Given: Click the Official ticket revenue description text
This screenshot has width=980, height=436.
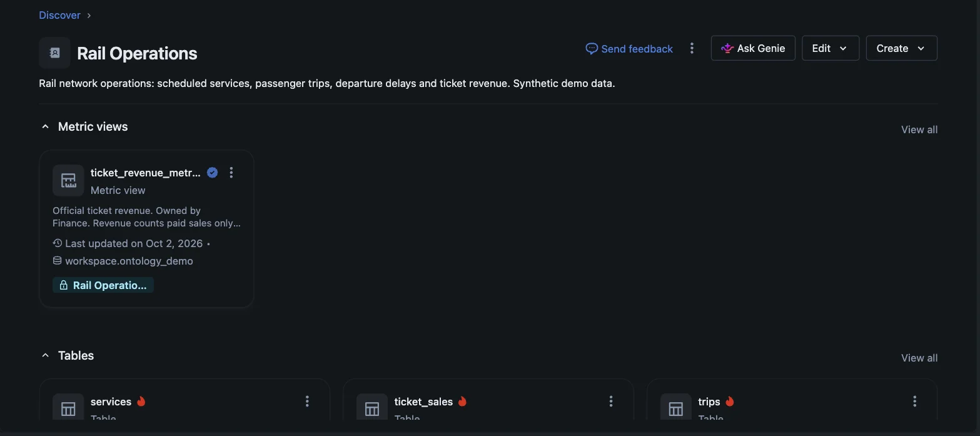Looking at the screenshot, I should pyautogui.click(x=147, y=217).
